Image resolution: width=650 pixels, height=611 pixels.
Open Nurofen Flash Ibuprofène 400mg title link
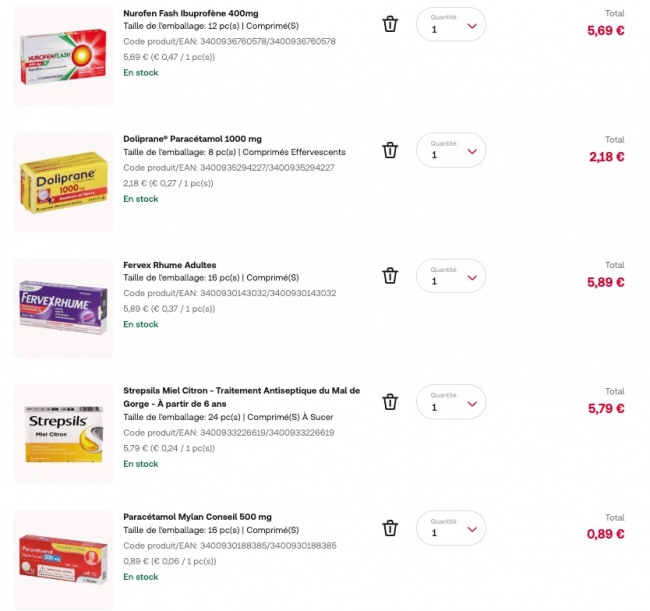tap(190, 13)
